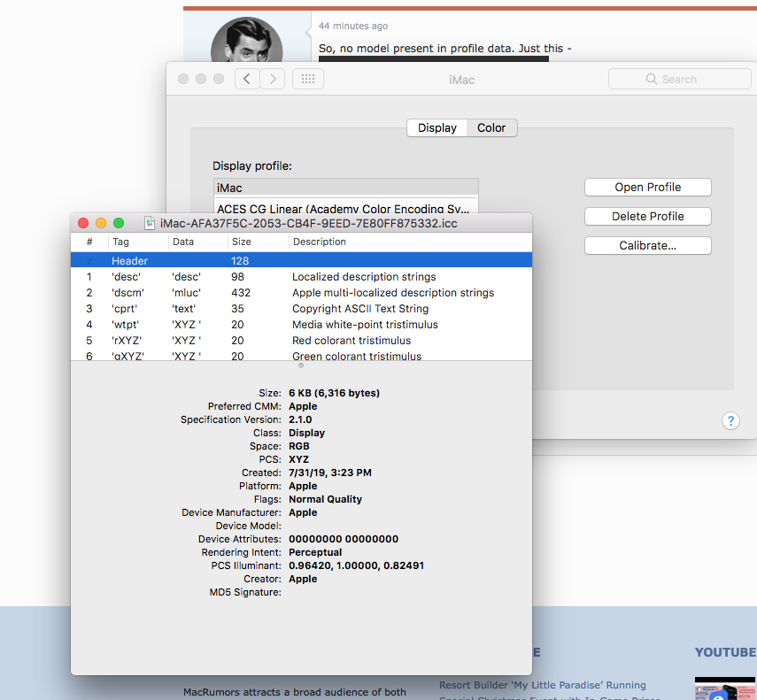Click Device Attributes value 00000000 00000000
This screenshot has width=757, height=700.
pos(344,539)
